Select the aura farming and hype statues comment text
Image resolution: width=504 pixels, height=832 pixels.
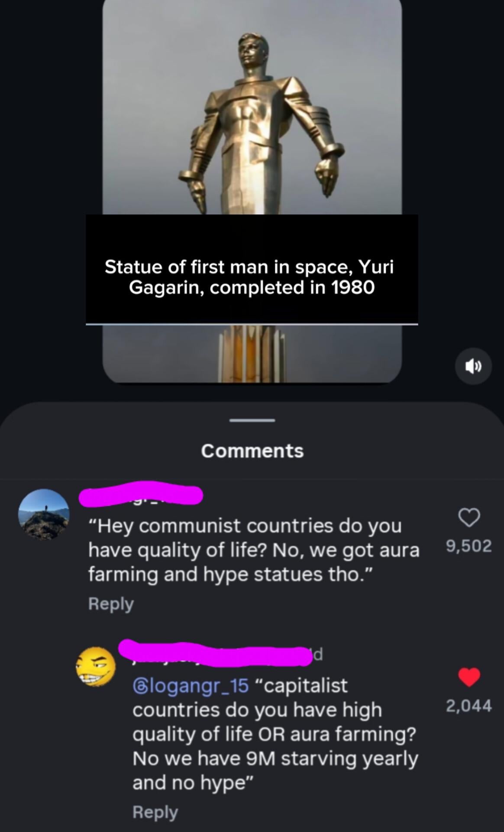(254, 550)
